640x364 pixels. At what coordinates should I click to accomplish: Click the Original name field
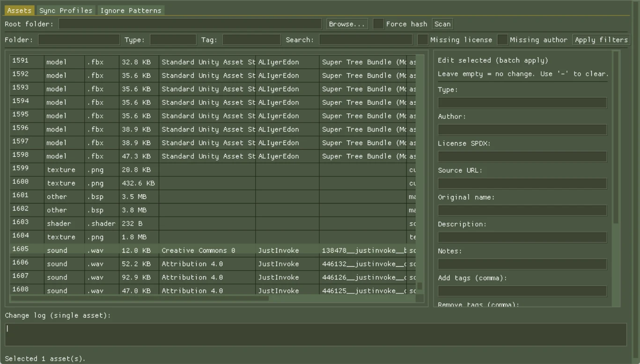click(x=522, y=210)
